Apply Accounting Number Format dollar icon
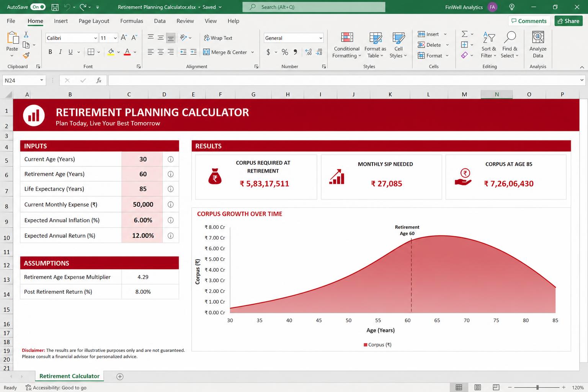Viewport: 588px width, 392px height. [x=268, y=52]
